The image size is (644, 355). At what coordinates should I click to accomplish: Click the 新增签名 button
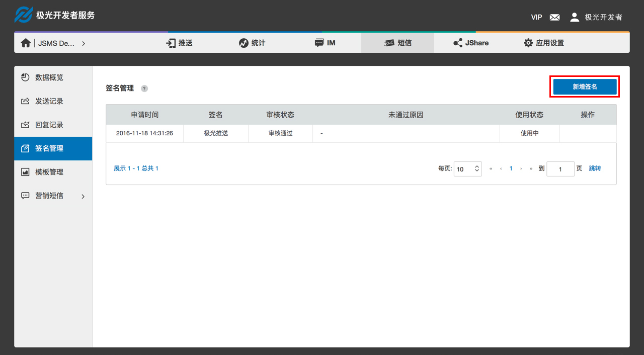tap(585, 86)
